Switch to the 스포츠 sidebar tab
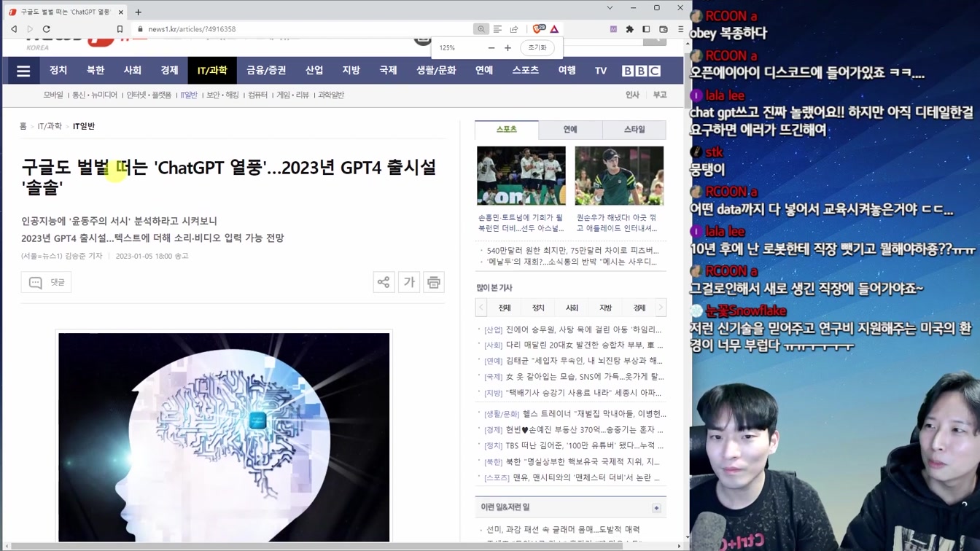This screenshot has width=980, height=551. 507,130
